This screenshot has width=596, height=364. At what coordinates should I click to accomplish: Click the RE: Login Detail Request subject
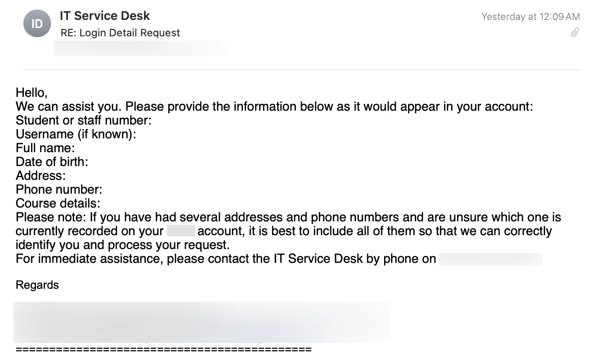pos(120,33)
